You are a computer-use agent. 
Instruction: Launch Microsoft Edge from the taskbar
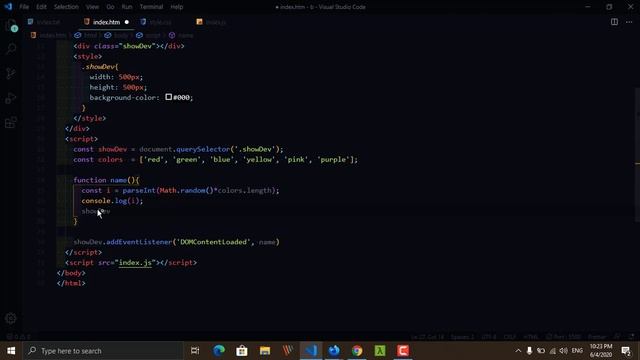[219, 351]
